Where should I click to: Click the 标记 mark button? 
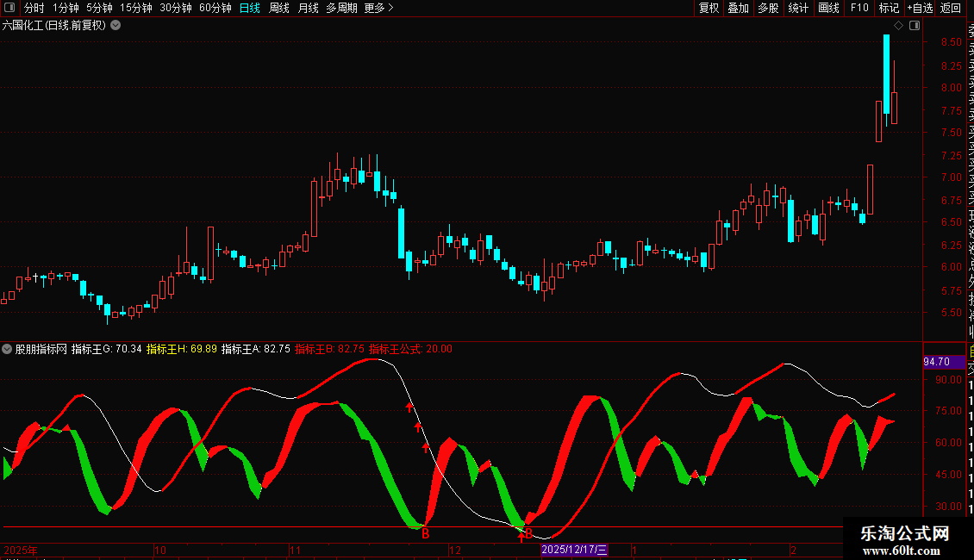[889, 8]
